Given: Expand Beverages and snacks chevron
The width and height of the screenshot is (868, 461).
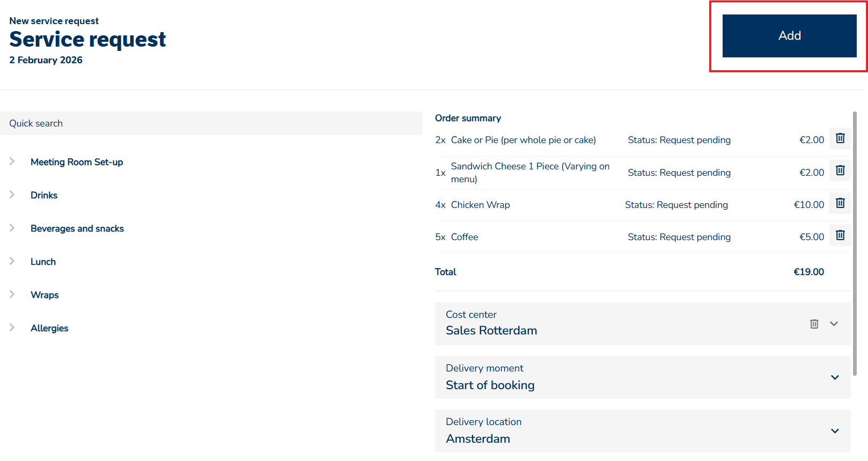Looking at the screenshot, I should [12, 228].
